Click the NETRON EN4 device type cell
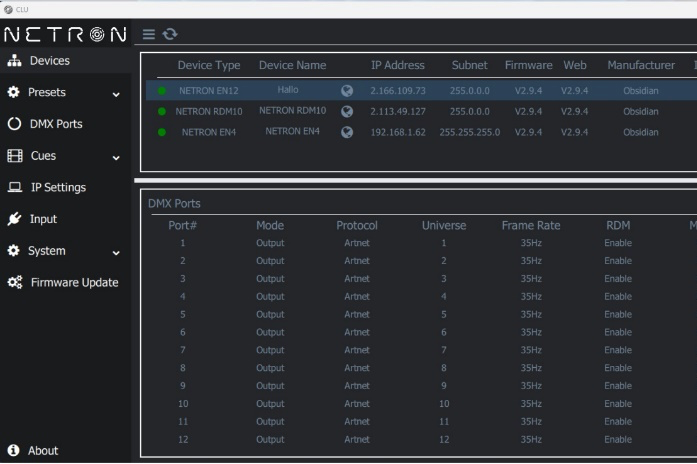Screen dimensions: 697x464 click(x=208, y=132)
